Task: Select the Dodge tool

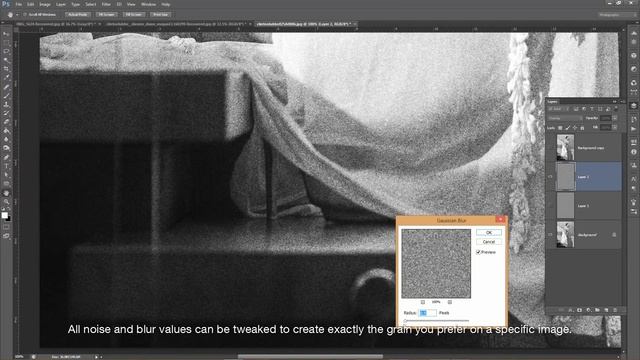Action: pyautogui.click(x=6, y=149)
